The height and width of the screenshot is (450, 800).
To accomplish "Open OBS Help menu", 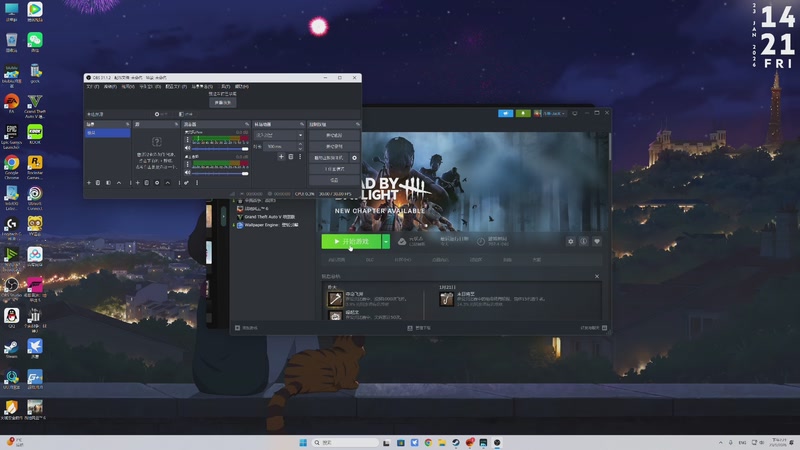I will pos(241,86).
